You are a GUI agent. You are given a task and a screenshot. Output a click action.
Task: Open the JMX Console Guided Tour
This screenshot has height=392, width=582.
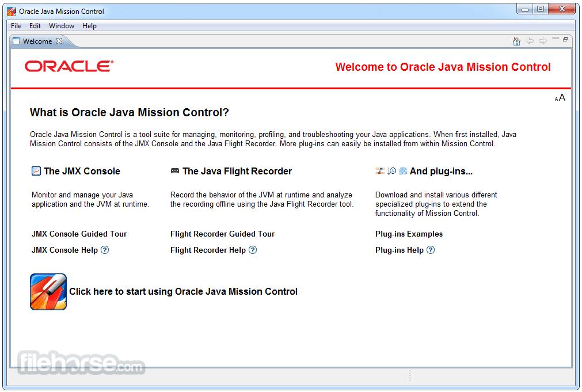(79, 234)
